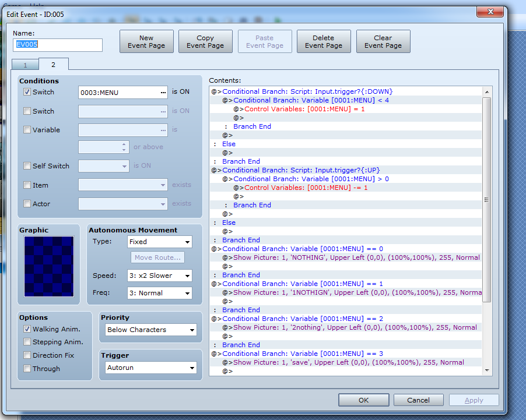Screen dimensions: 526x420
Task: Open the Trigger dropdown showing Autorun
Action: point(151,368)
